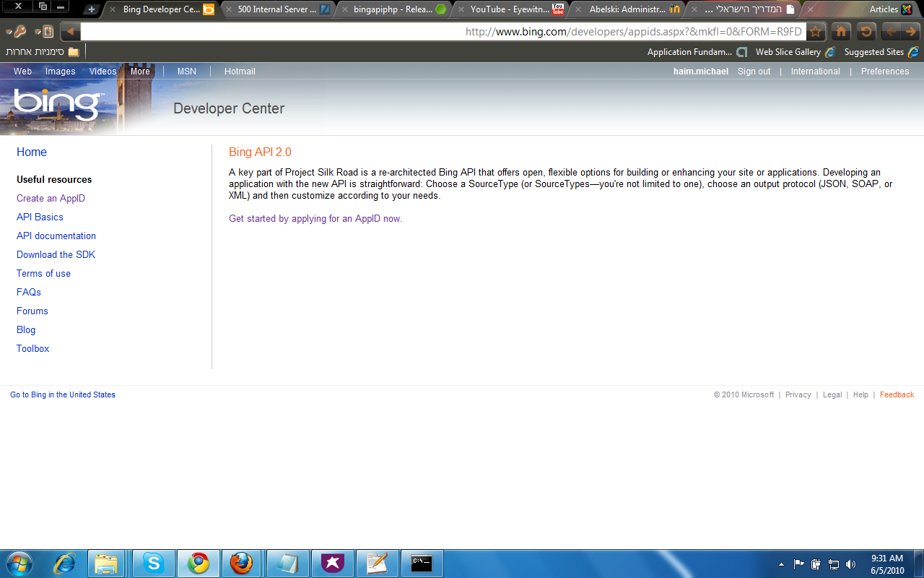This screenshot has width=924, height=578.
Task: Select Web in Bing header
Action: (x=22, y=72)
